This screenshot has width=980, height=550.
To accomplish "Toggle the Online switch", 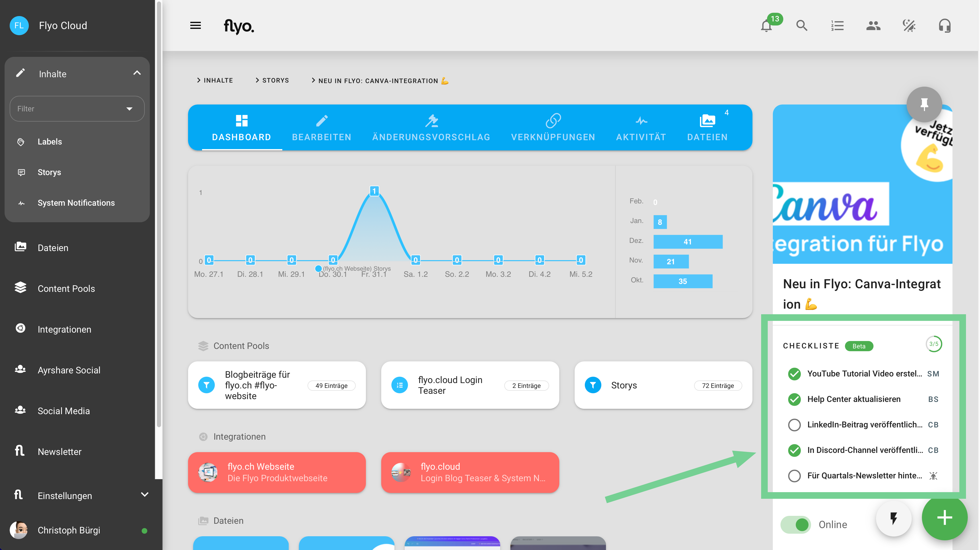I will click(x=796, y=525).
